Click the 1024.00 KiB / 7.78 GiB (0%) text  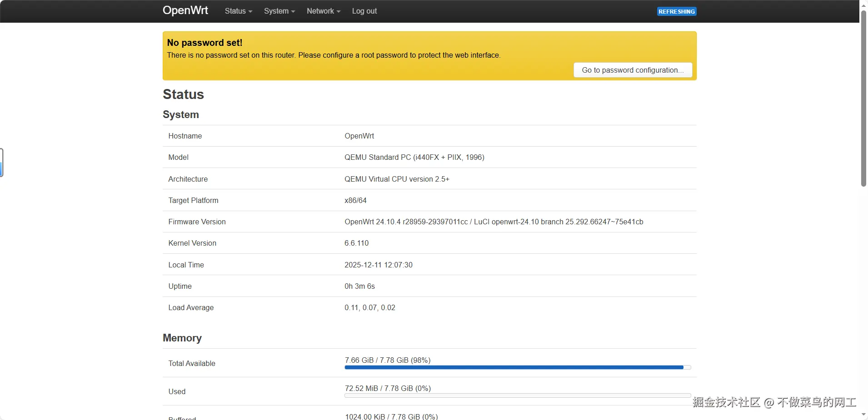(391, 416)
